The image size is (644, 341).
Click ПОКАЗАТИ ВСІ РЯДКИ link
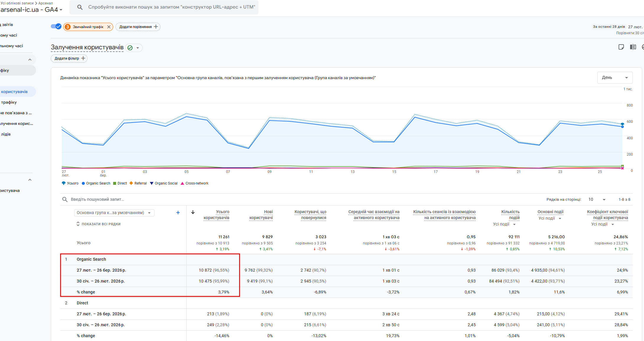[x=98, y=224]
